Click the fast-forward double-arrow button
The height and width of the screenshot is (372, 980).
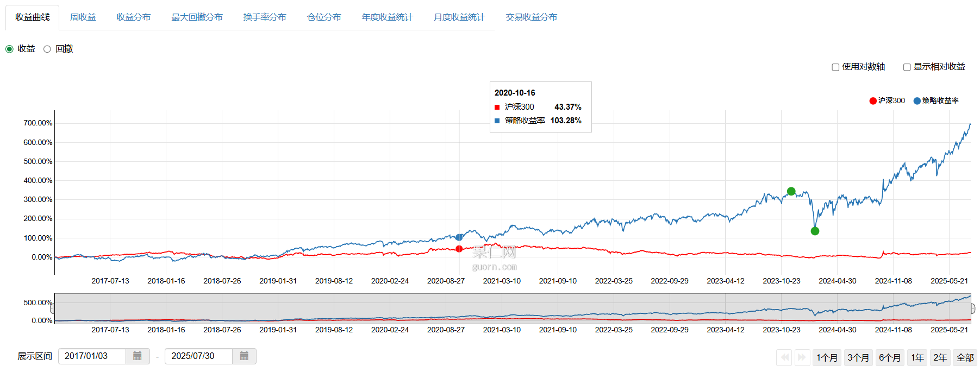801,357
